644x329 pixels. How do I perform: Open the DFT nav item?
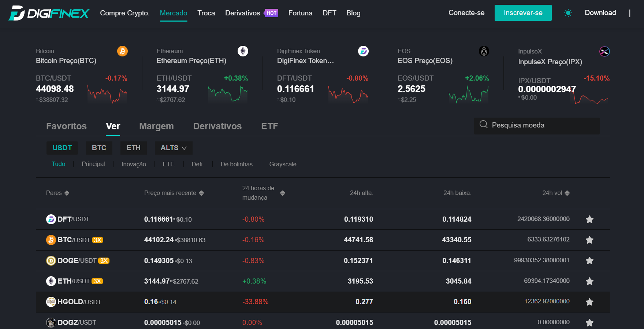[329, 13]
